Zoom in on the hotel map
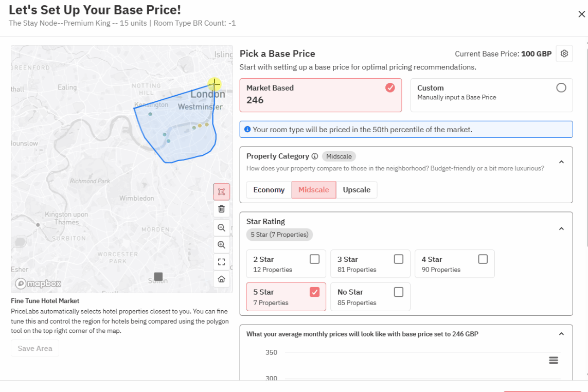588x392 pixels. [x=221, y=244]
